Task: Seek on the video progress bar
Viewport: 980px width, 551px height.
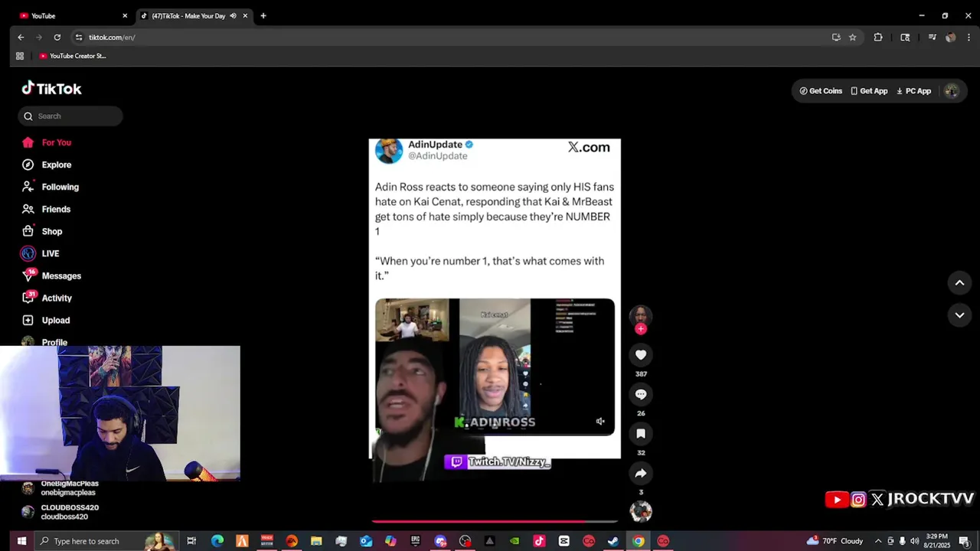Action: coord(495,521)
